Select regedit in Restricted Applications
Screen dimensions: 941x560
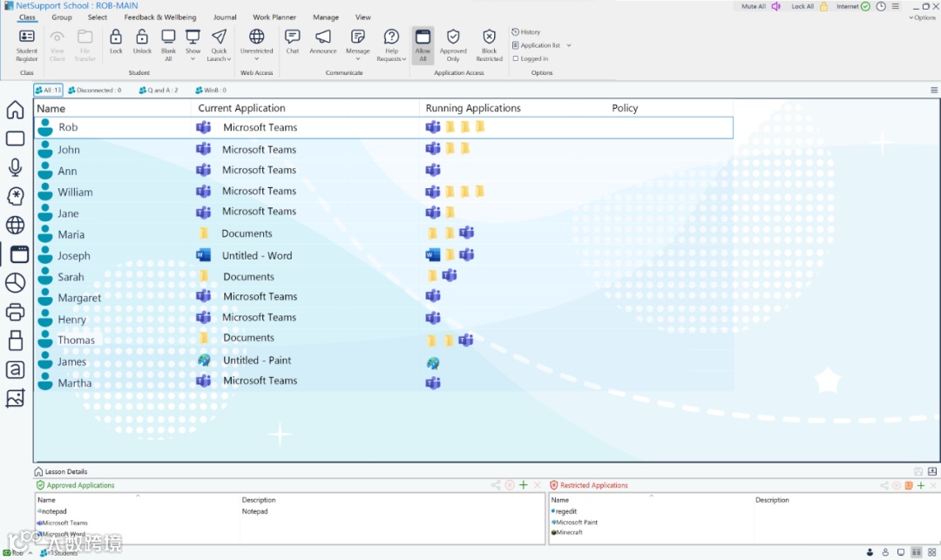[x=566, y=511]
